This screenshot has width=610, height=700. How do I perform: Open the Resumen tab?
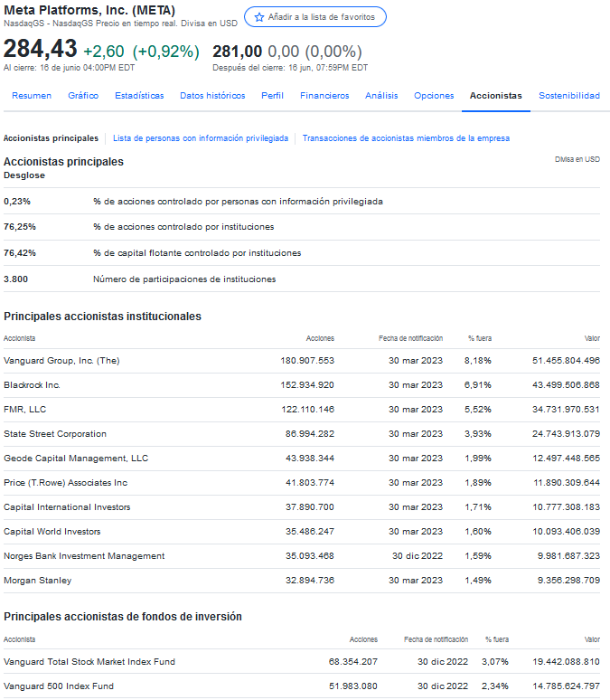32,96
